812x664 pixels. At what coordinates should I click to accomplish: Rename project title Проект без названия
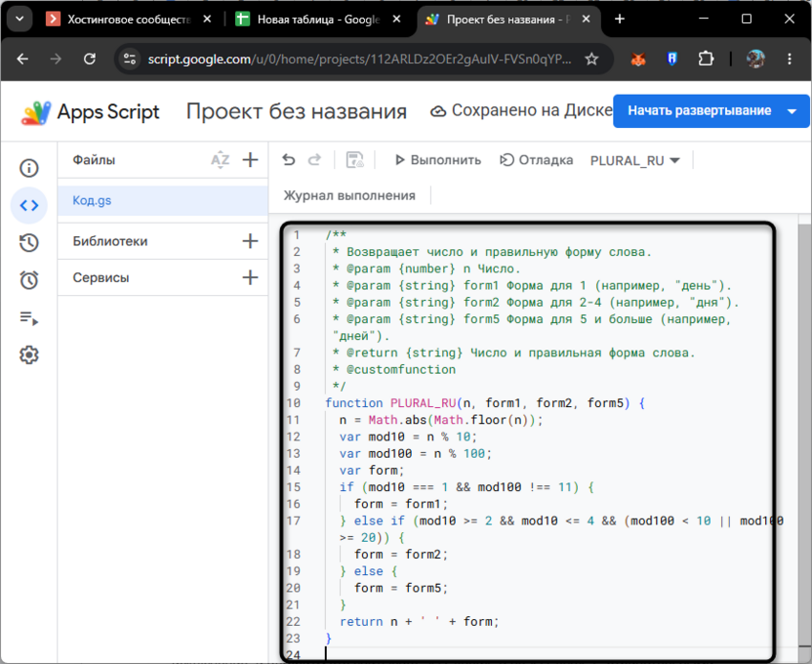click(297, 111)
